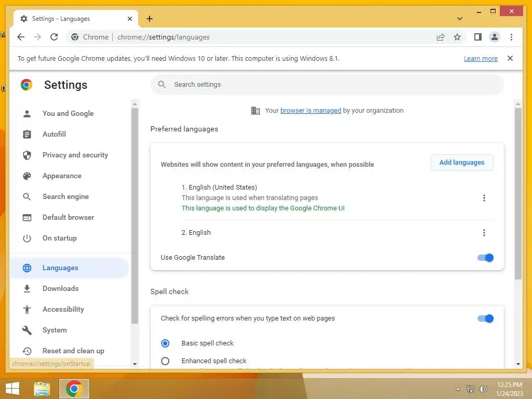Click the Search settings field
This screenshot has width=532, height=399.
point(327,85)
